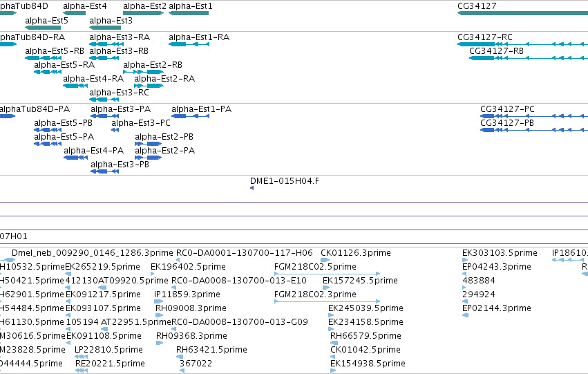Select the CG34127 gene label
Image resolution: width=588 pixels, height=374 pixels.
pos(477,6)
